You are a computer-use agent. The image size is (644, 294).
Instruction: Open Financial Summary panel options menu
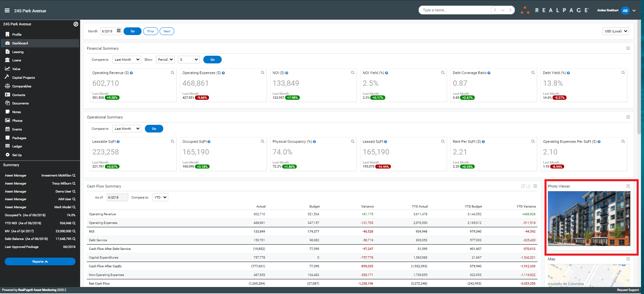coord(628,48)
